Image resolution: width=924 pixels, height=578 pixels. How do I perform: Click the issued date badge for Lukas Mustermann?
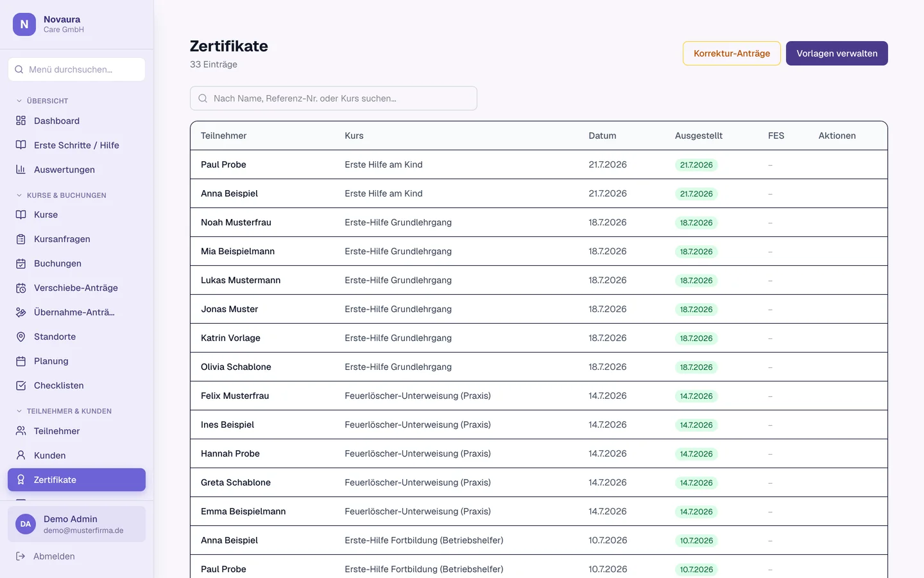coord(696,281)
